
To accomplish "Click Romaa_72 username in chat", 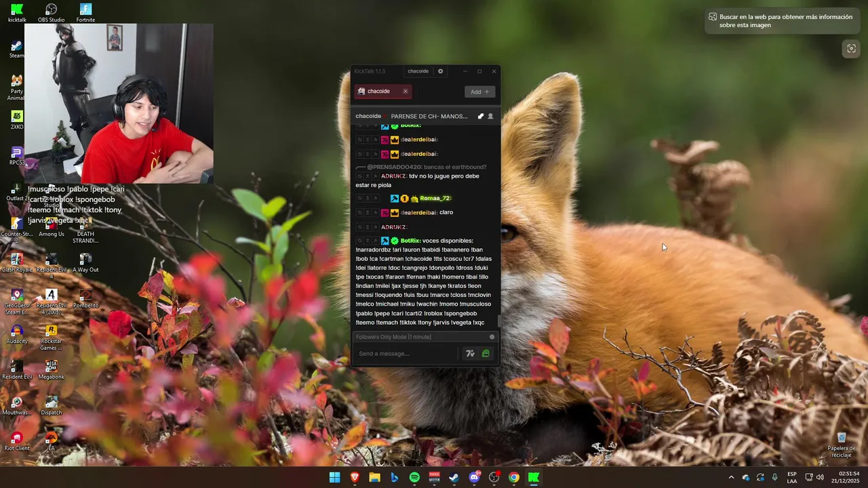I will click(x=435, y=199).
